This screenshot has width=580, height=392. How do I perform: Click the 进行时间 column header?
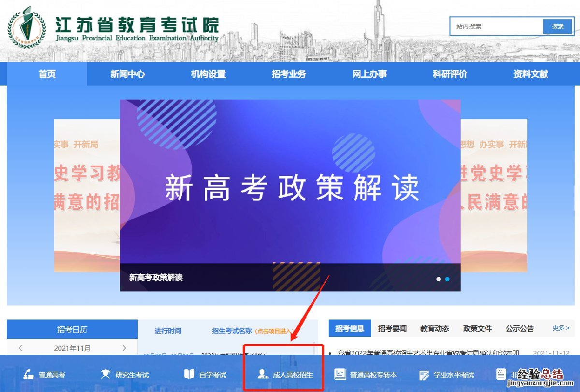(168, 331)
